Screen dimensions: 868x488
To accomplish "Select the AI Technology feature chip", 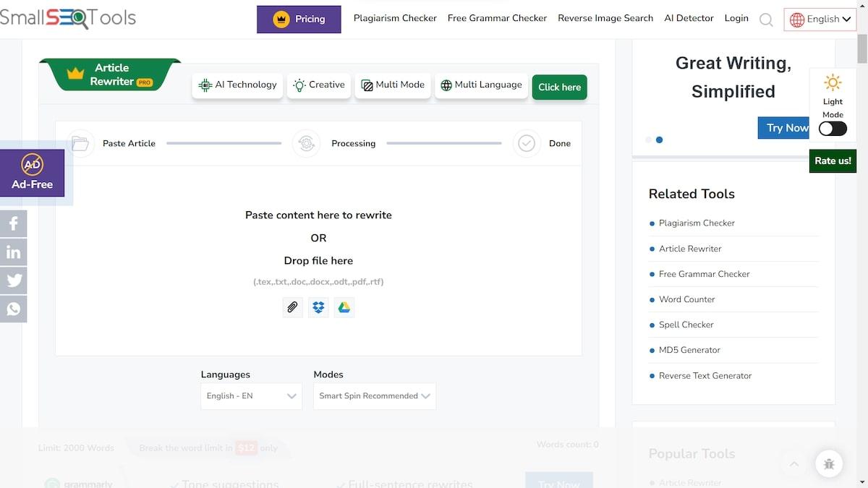I will (x=237, y=85).
